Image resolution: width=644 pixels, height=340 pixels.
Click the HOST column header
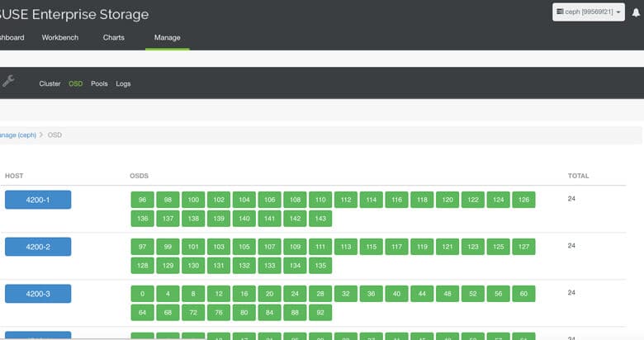pyautogui.click(x=14, y=176)
